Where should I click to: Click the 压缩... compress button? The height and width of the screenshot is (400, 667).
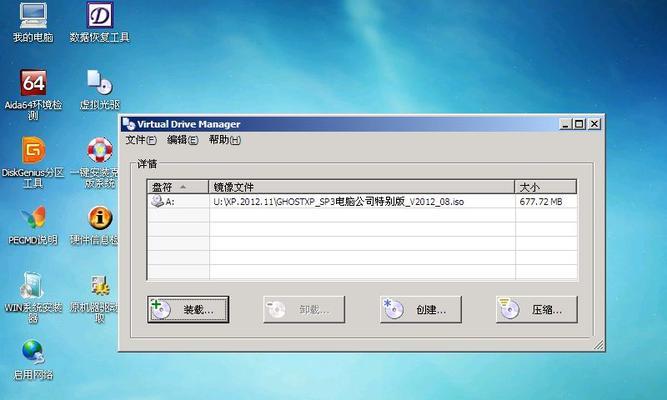536,309
